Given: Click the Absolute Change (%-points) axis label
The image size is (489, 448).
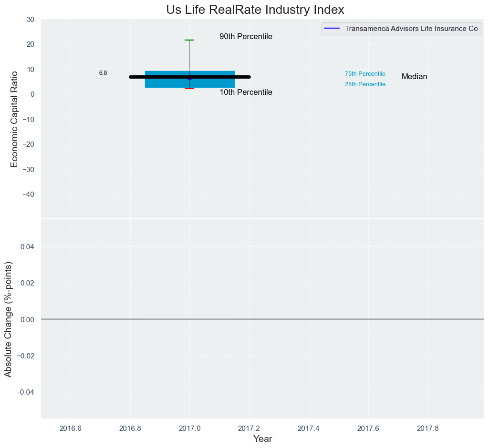Looking at the screenshot, I should click(9, 319).
